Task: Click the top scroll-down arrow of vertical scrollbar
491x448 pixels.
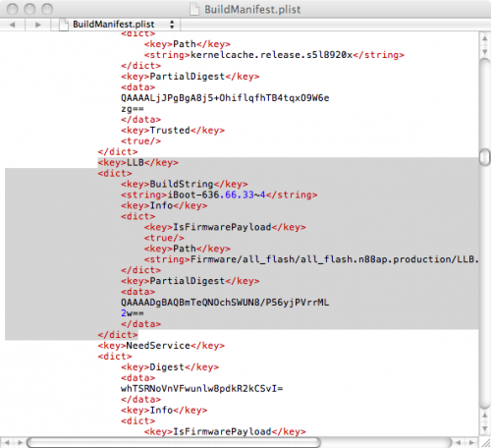Action: (484, 52)
